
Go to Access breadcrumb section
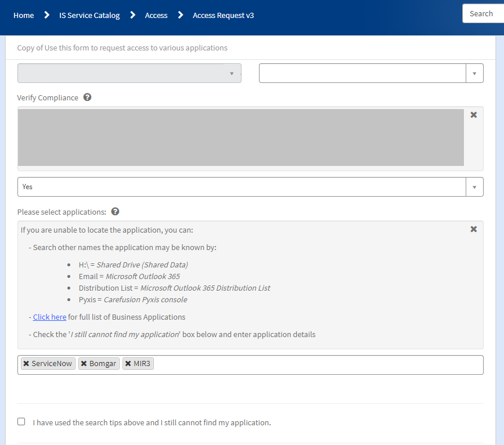[x=156, y=15]
